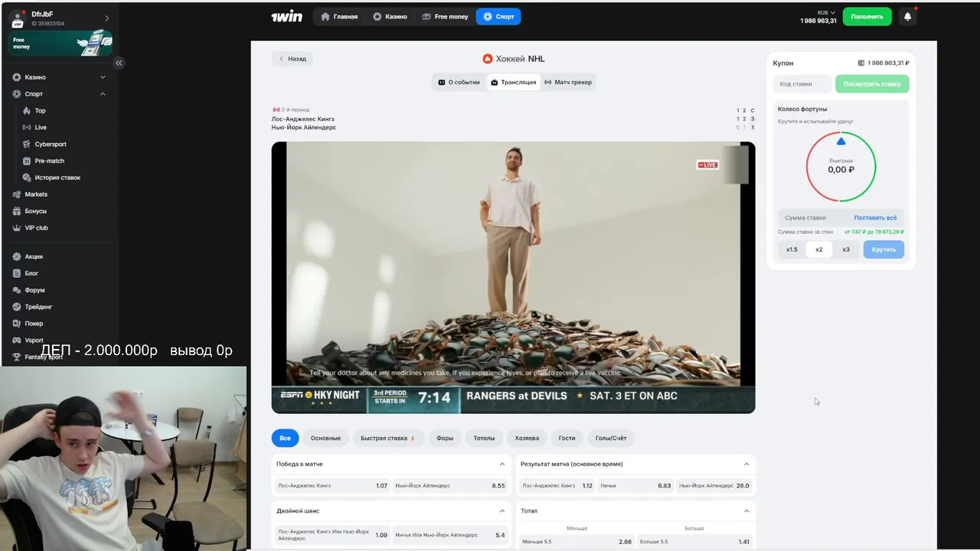
Task: Collapse the Двойной шанс market
Action: pyautogui.click(x=502, y=510)
